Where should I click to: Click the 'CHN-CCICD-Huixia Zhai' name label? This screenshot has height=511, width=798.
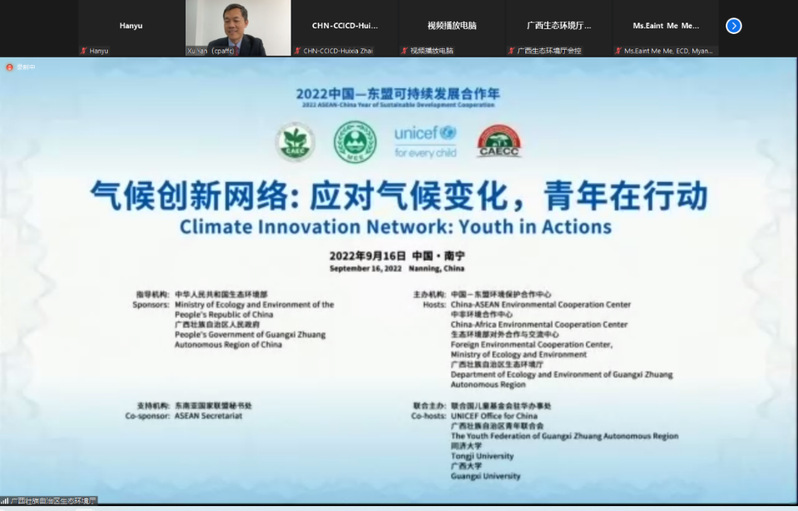point(338,51)
